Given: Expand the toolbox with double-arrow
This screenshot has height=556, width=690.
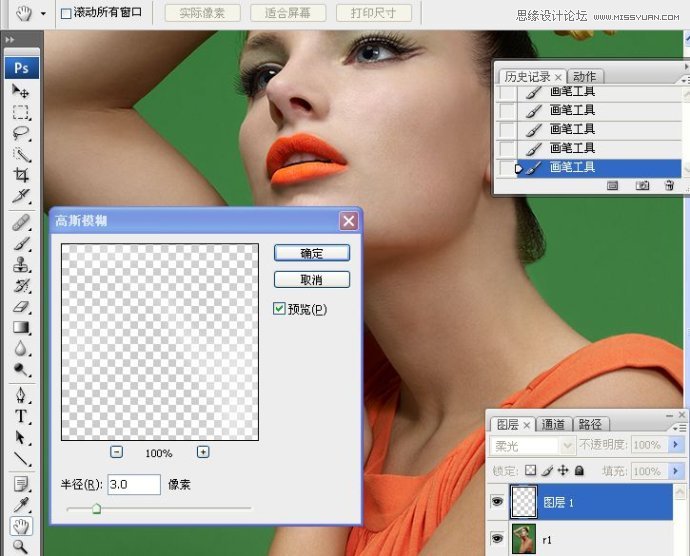Looking at the screenshot, I should click(10, 40).
